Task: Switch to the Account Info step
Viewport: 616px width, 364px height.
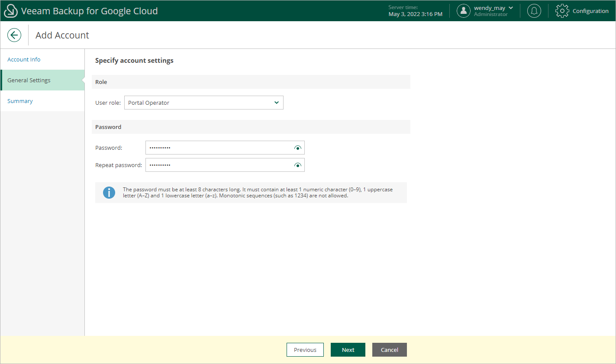Action: pyautogui.click(x=42, y=59)
